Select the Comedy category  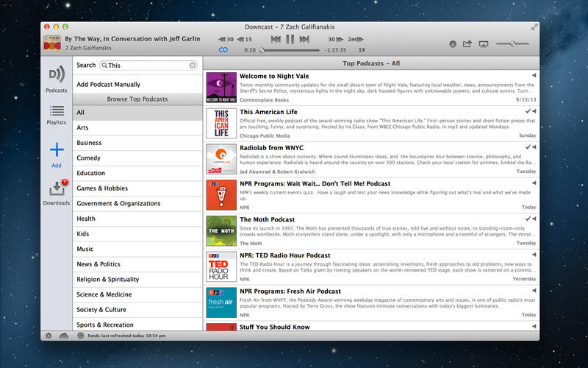(x=137, y=158)
